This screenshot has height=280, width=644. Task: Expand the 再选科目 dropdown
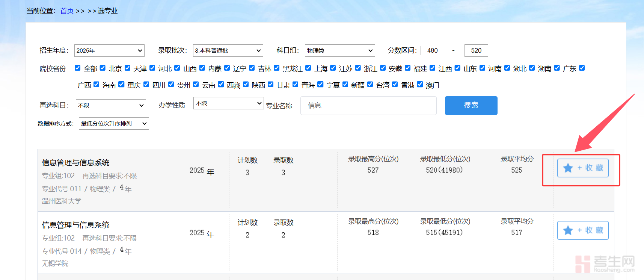click(111, 105)
